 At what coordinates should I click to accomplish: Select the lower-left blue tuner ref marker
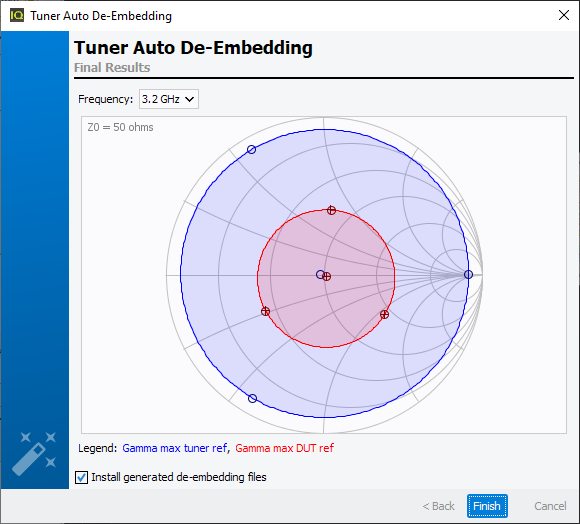252,398
